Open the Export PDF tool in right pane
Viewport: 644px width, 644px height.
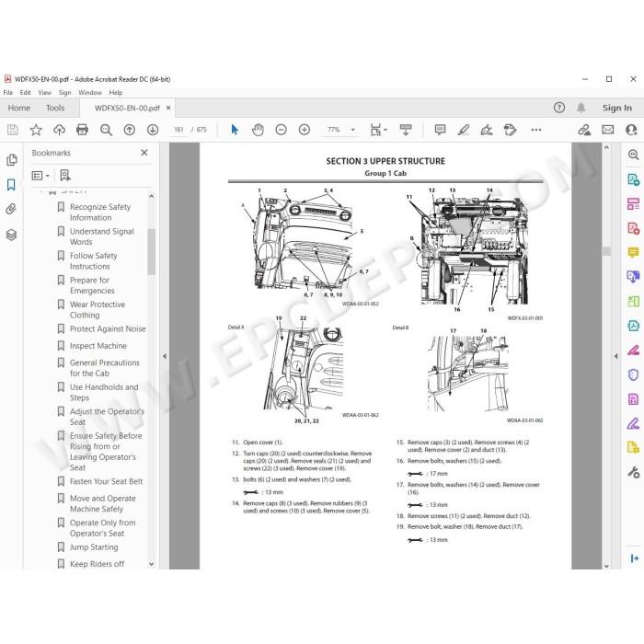[633, 179]
